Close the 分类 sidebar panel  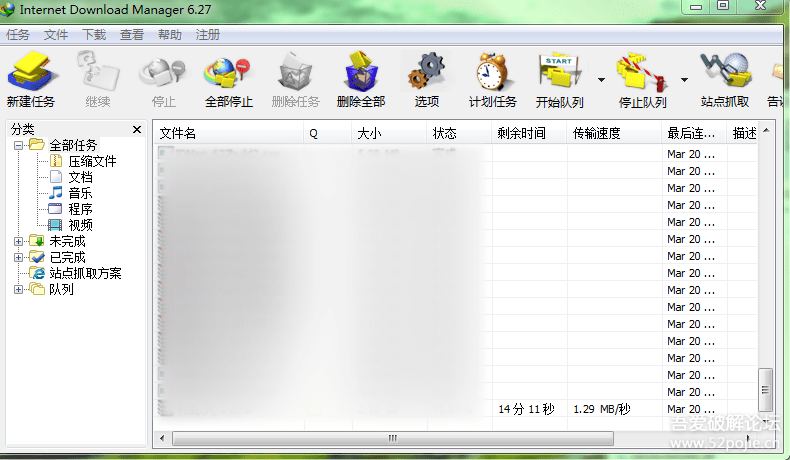137,129
